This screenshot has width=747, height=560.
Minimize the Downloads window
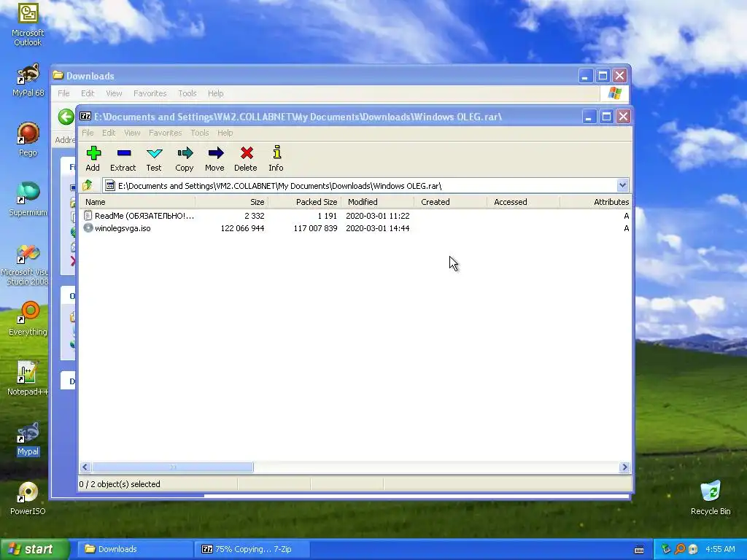pos(586,76)
